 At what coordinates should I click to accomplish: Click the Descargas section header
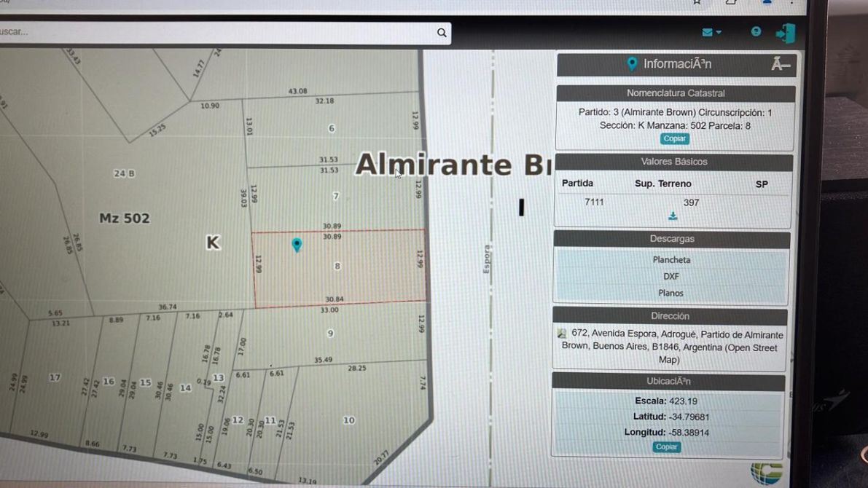click(671, 239)
